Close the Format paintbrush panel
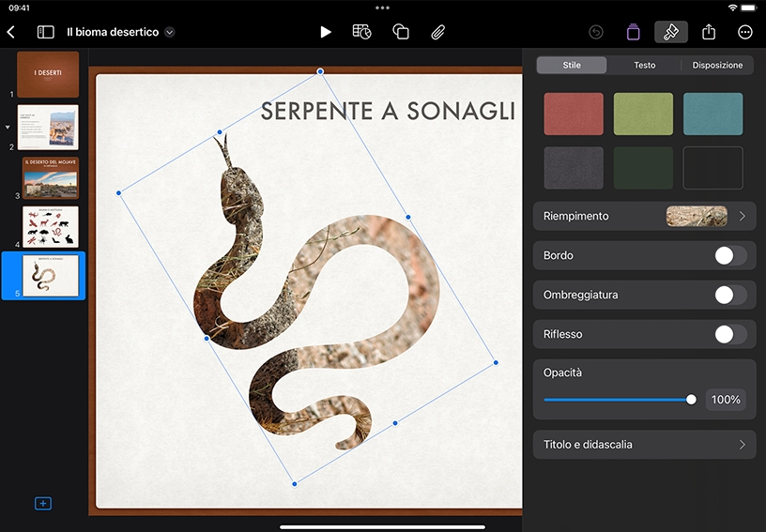 pyautogui.click(x=671, y=32)
